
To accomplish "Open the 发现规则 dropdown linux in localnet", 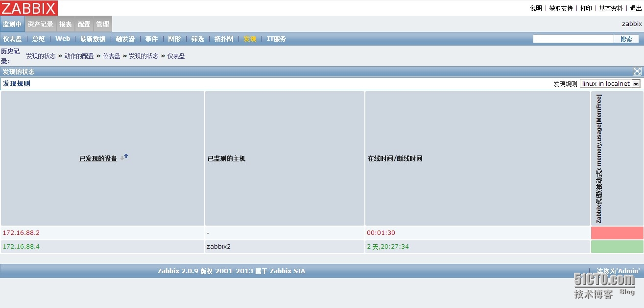I will point(610,84).
